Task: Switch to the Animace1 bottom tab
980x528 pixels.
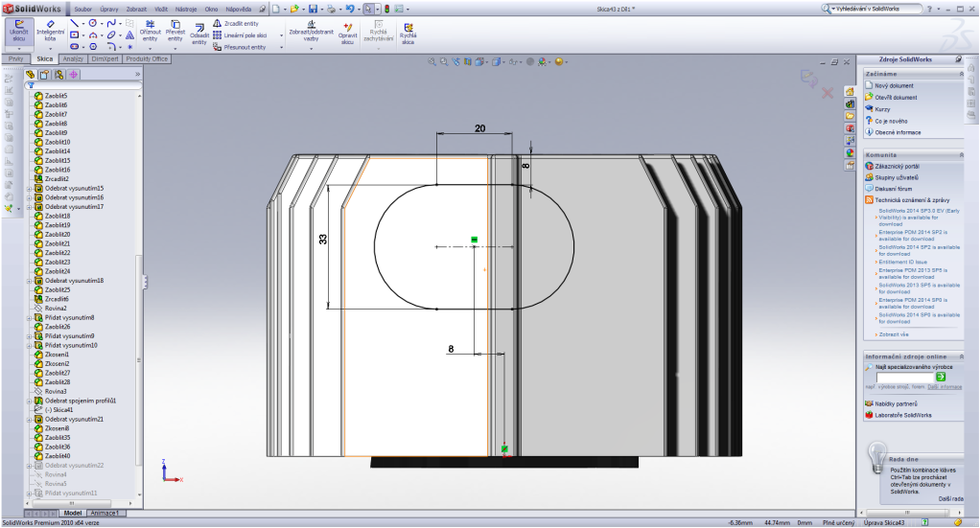Action: pyautogui.click(x=105, y=513)
